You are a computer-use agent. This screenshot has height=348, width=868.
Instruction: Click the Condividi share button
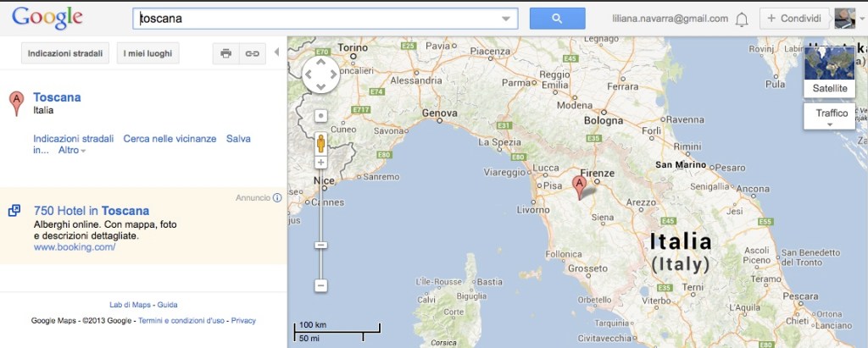pyautogui.click(x=793, y=19)
